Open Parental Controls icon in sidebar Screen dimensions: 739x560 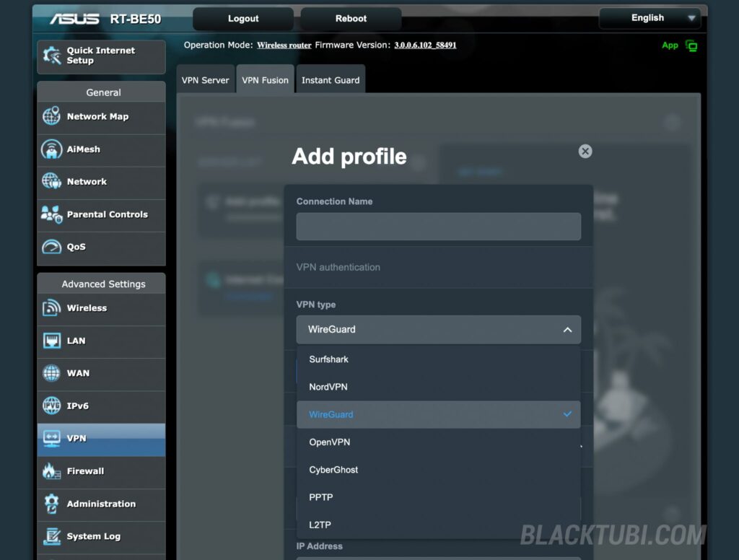(52, 214)
